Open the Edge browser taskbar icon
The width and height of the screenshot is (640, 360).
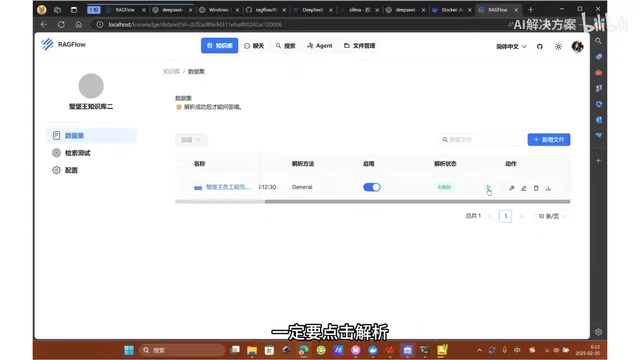[303, 350]
